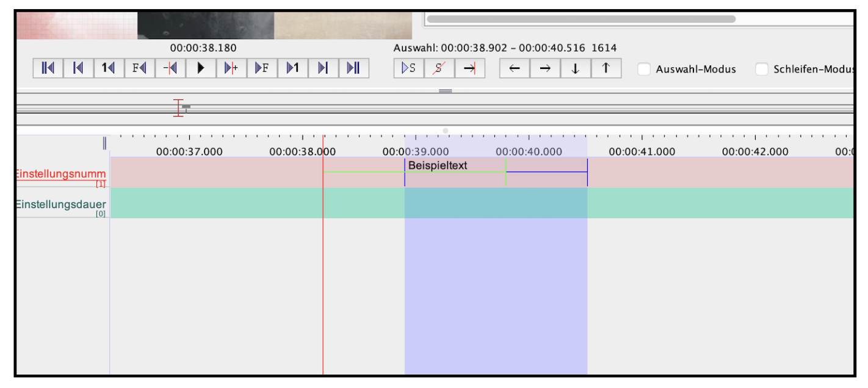The width and height of the screenshot is (868, 388).
Task: Move to the annotation above
Action: (606, 68)
